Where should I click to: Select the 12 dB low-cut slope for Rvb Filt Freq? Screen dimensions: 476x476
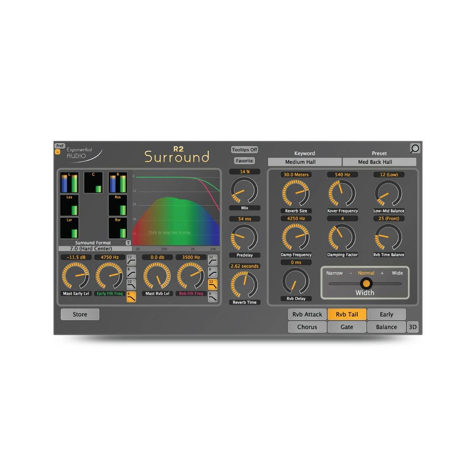tap(213, 260)
